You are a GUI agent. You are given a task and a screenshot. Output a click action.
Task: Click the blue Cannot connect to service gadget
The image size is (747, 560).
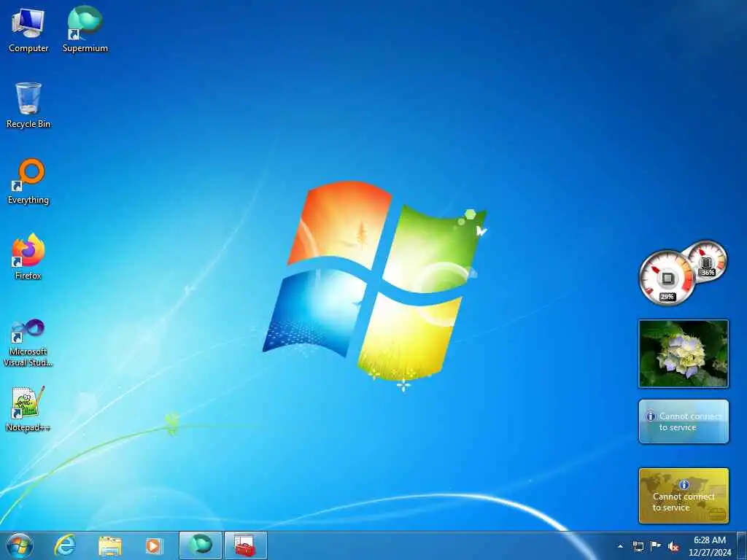tap(684, 421)
